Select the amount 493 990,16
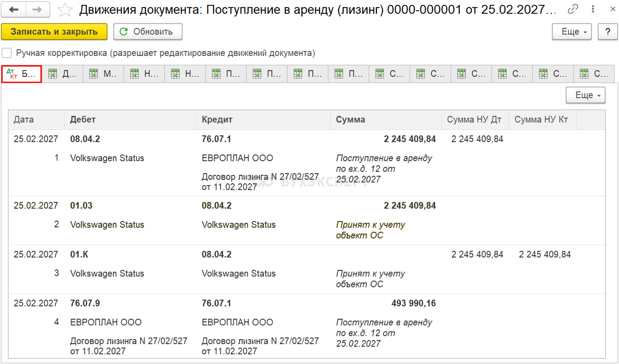The width and height of the screenshot is (619, 364). (413, 303)
